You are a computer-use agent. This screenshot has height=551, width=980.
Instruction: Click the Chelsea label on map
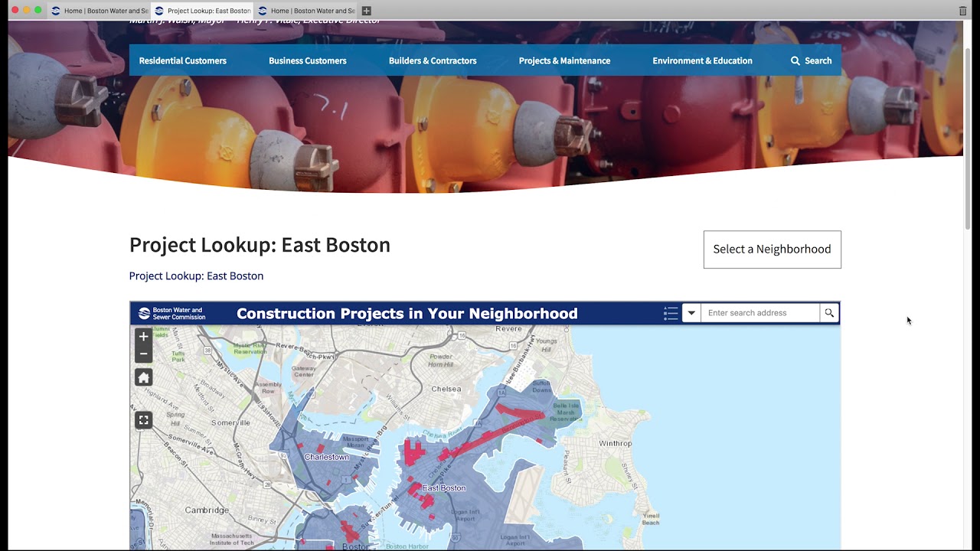(446, 389)
